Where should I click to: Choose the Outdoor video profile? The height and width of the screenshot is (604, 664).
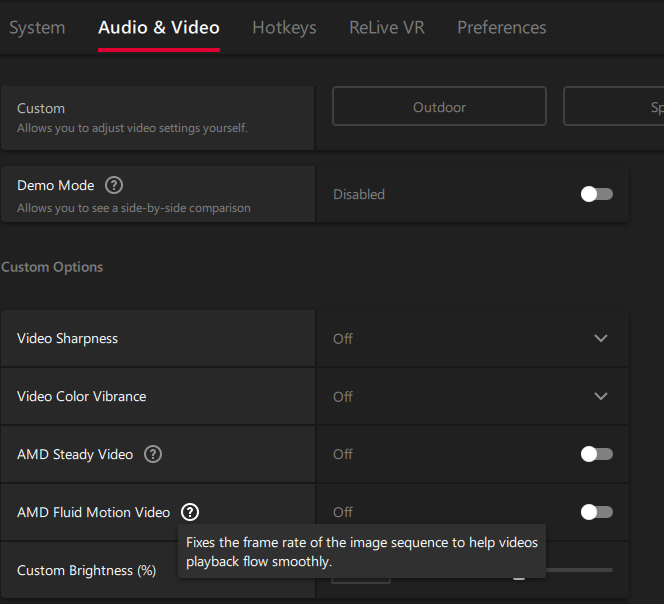tap(439, 107)
